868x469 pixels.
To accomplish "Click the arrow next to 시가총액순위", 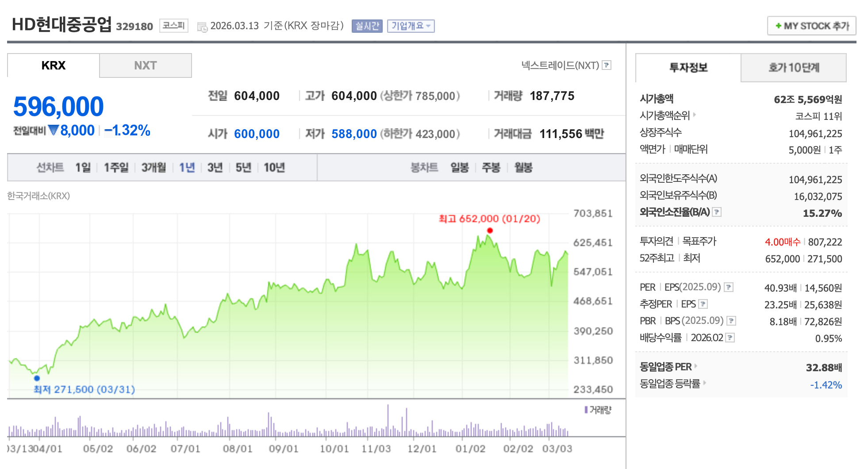I will pos(695,115).
